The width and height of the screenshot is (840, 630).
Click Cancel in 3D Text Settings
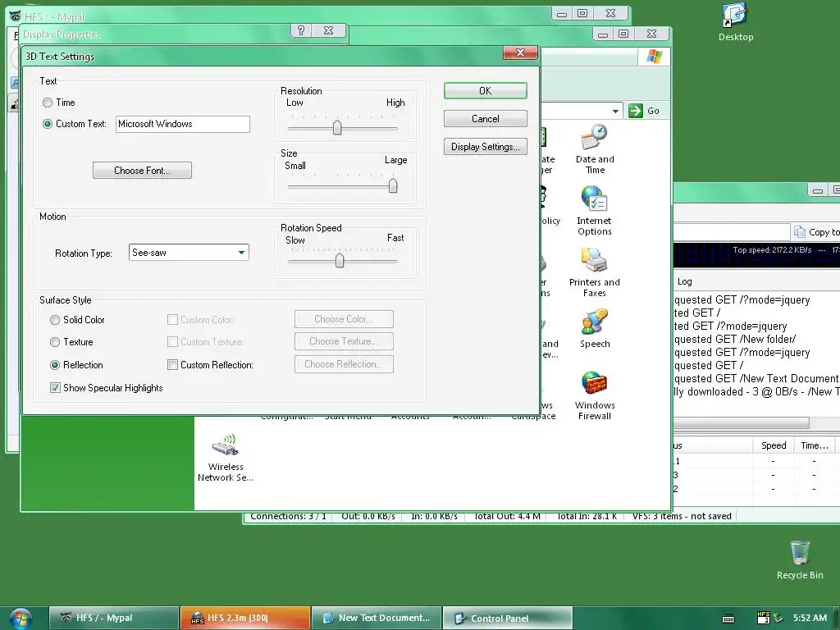[x=486, y=118]
